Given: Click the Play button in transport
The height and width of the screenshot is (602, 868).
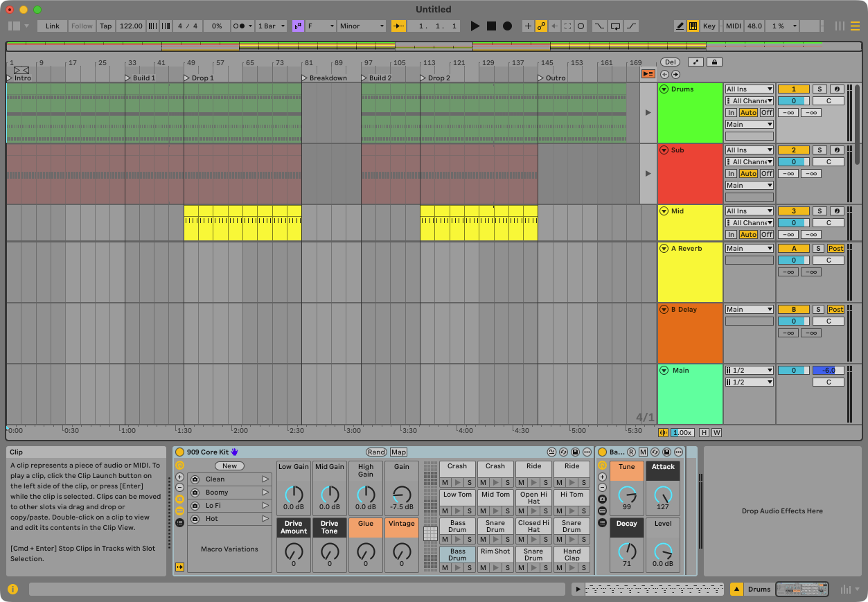Looking at the screenshot, I should pyautogui.click(x=475, y=26).
